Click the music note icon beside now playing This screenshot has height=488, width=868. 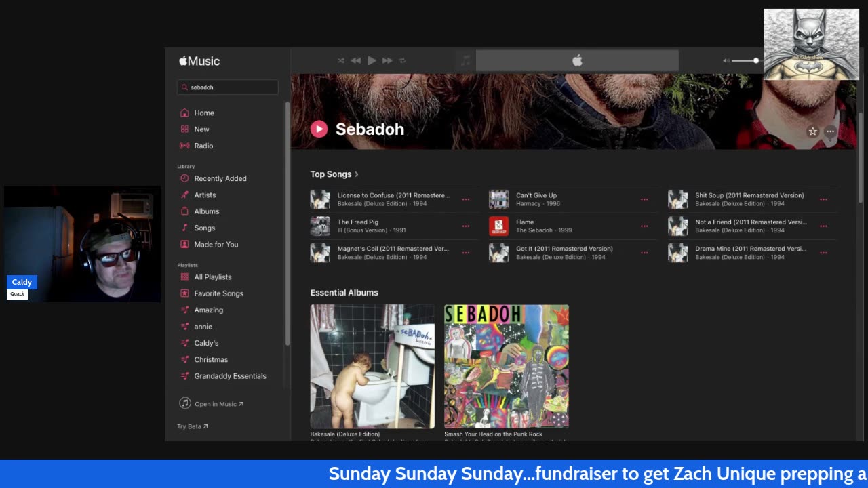click(465, 60)
